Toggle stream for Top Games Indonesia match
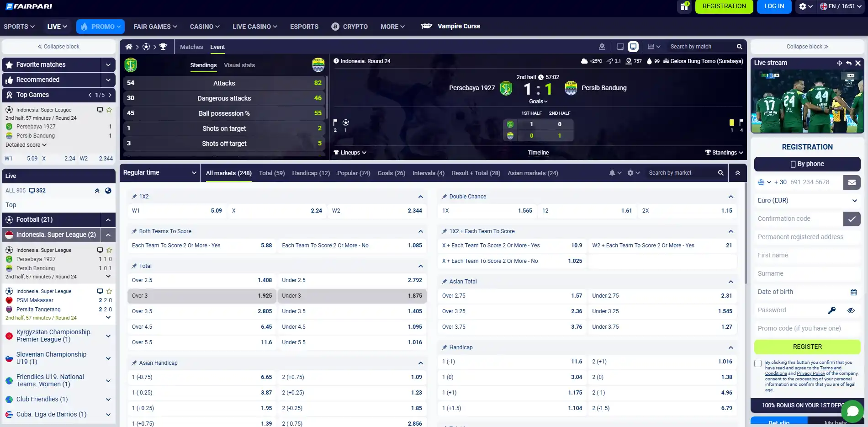The width and height of the screenshot is (868, 427). 100,110
